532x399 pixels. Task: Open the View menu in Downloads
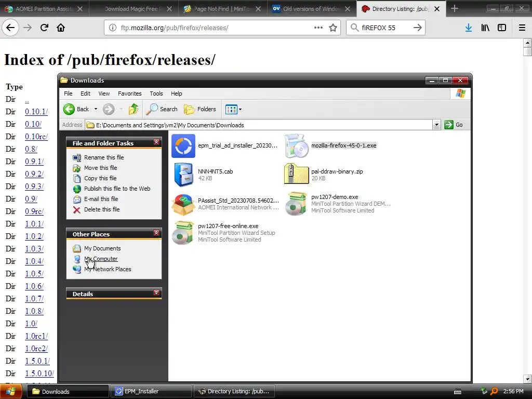click(104, 94)
